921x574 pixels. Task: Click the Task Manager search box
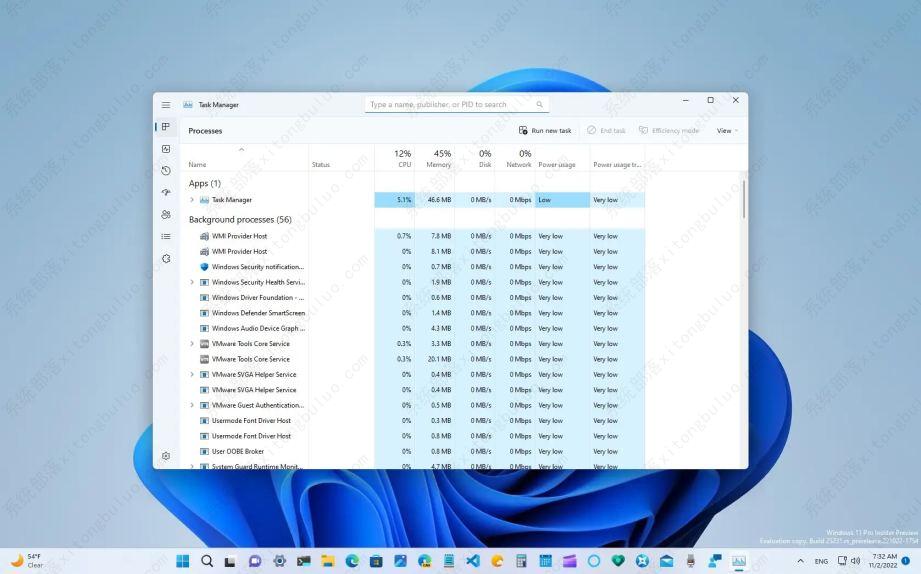coord(455,105)
